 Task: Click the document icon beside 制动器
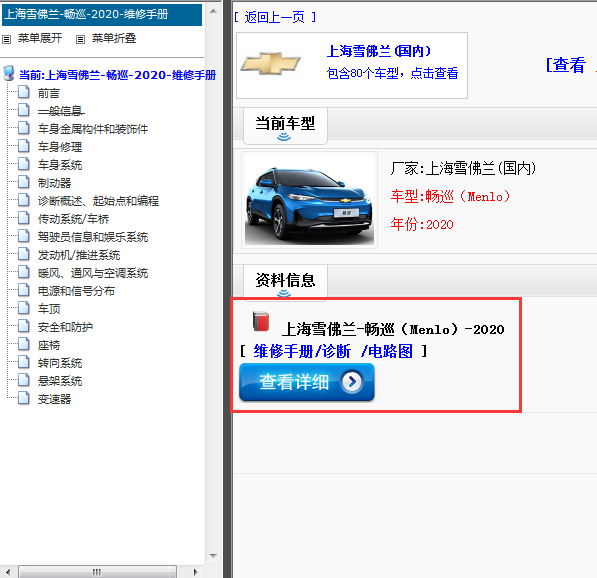pos(24,182)
